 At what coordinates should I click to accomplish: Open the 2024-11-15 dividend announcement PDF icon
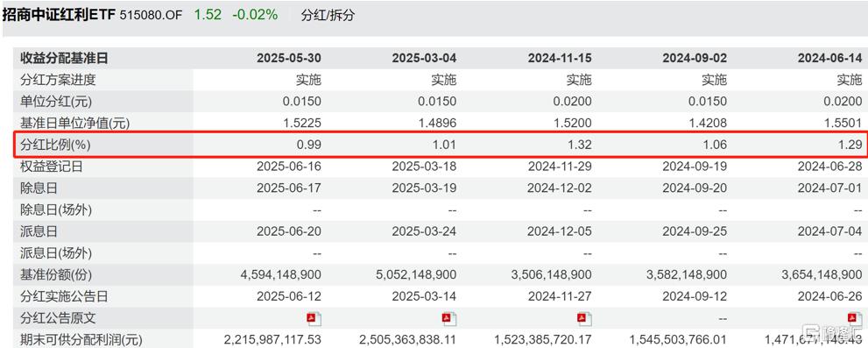(584, 318)
